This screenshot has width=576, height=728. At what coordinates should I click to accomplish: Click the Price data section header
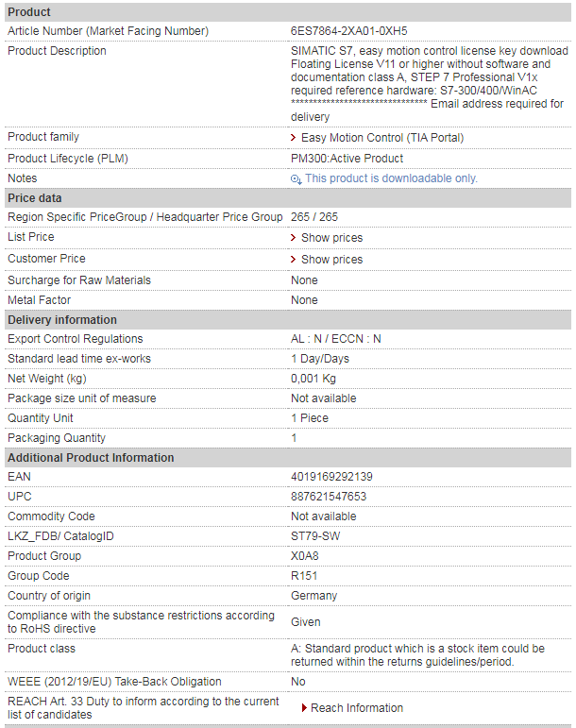(x=288, y=198)
